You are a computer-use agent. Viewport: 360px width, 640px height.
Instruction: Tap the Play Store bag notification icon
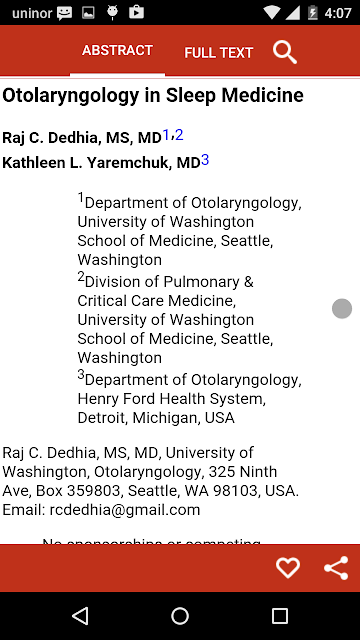136,13
